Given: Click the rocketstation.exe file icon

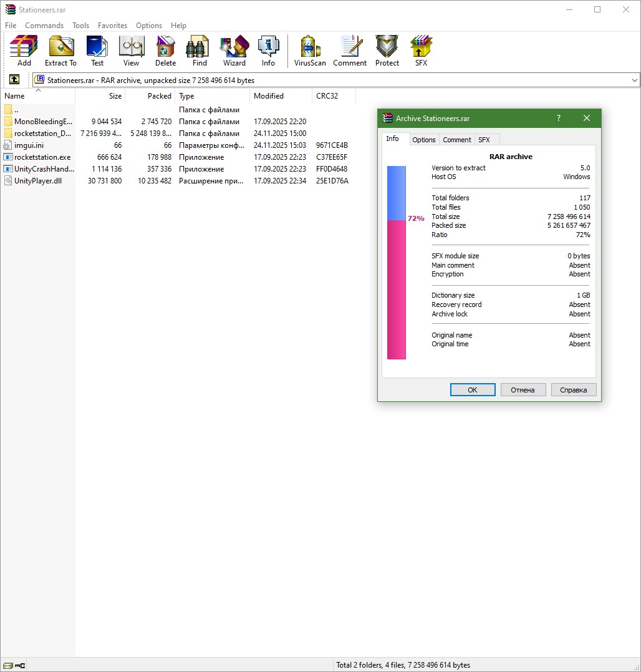Looking at the screenshot, I should tap(7, 157).
